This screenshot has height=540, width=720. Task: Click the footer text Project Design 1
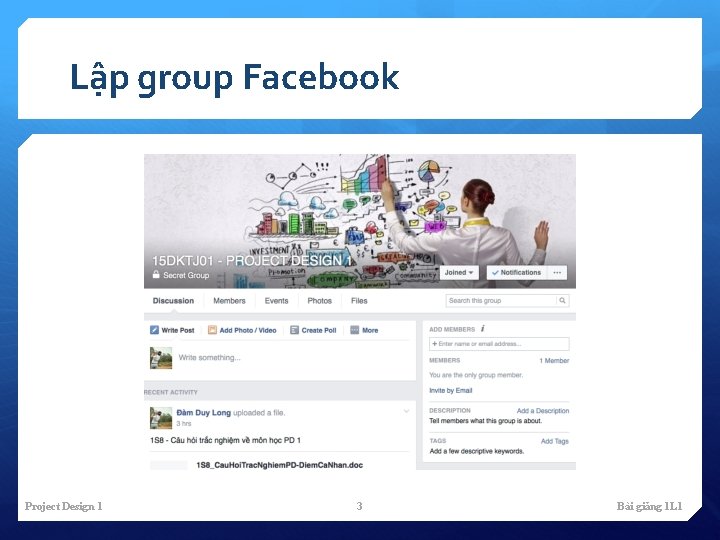[x=63, y=506]
